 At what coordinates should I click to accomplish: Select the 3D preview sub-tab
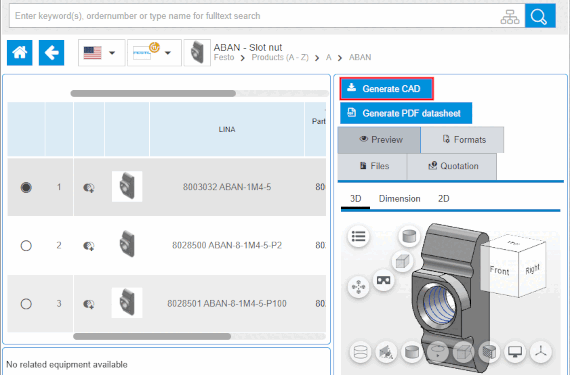click(356, 199)
